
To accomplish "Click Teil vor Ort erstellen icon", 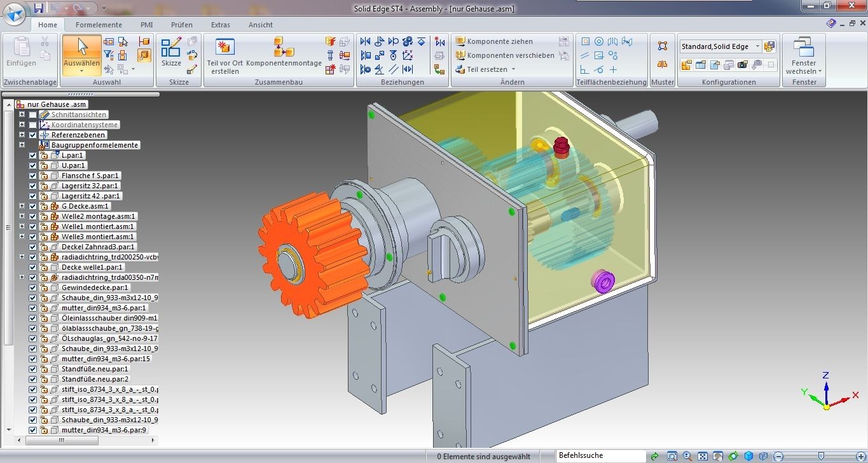I will click(x=225, y=48).
